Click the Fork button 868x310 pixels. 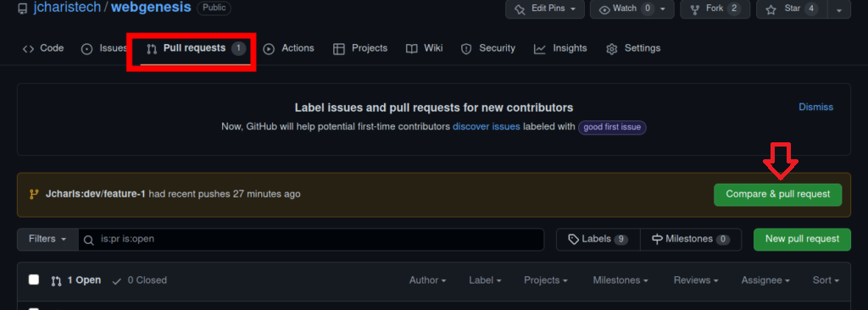(x=715, y=8)
